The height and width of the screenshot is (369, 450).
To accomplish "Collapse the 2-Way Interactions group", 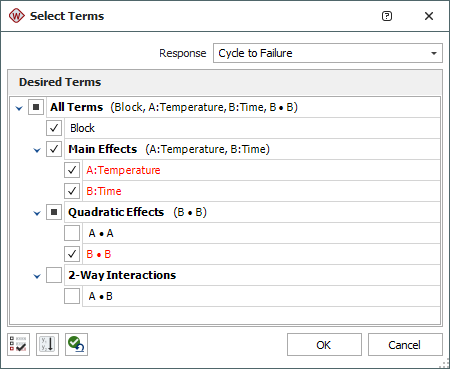I will click(x=37, y=276).
